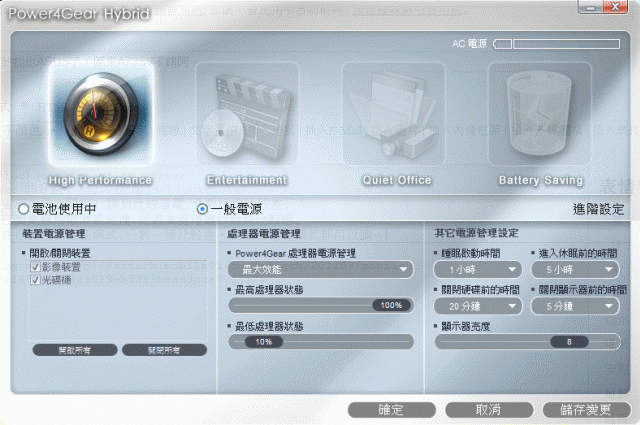Close the Power4Gear Hybrid window
Viewport: 640px width, 425px height.
615,7
